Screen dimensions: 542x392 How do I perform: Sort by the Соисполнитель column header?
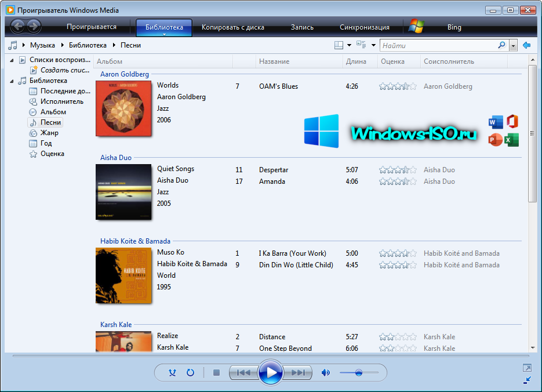coord(464,61)
